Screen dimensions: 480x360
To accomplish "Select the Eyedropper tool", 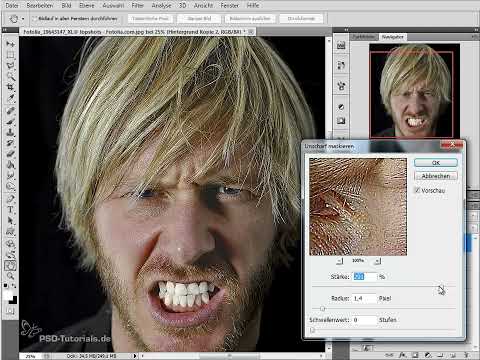I will pos(10,98).
